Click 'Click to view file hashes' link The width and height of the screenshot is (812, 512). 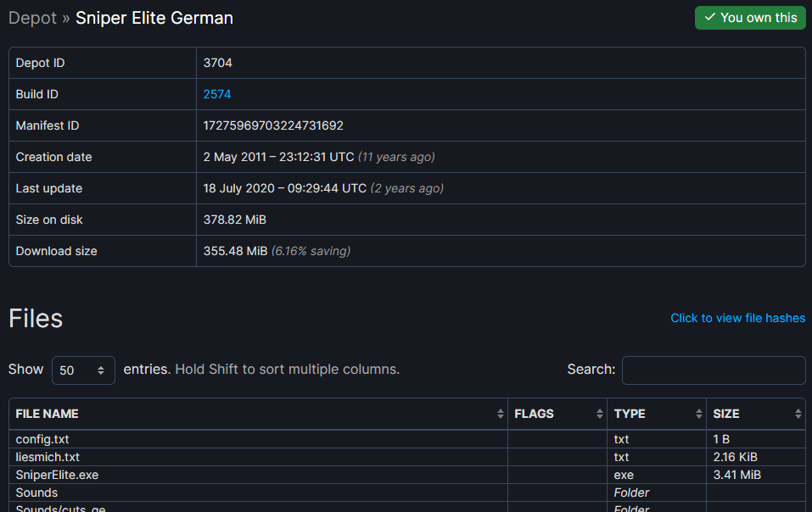click(737, 318)
